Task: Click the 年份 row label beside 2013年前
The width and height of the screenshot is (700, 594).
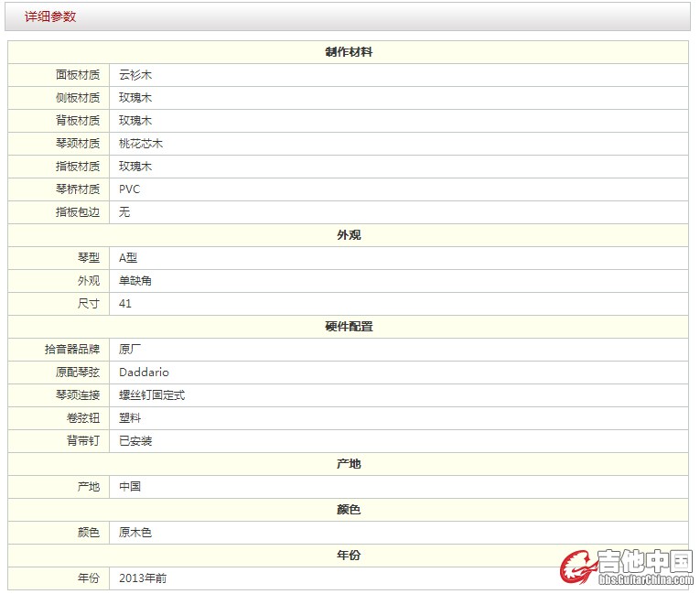Action: pyautogui.click(x=89, y=578)
